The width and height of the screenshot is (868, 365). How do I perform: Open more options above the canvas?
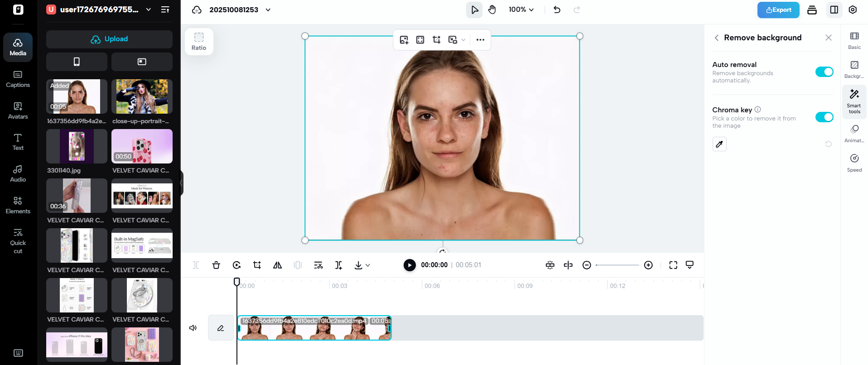pyautogui.click(x=480, y=40)
